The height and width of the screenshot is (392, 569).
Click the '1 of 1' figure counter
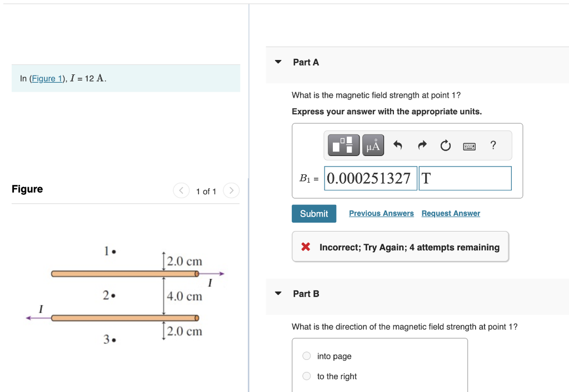point(206,192)
